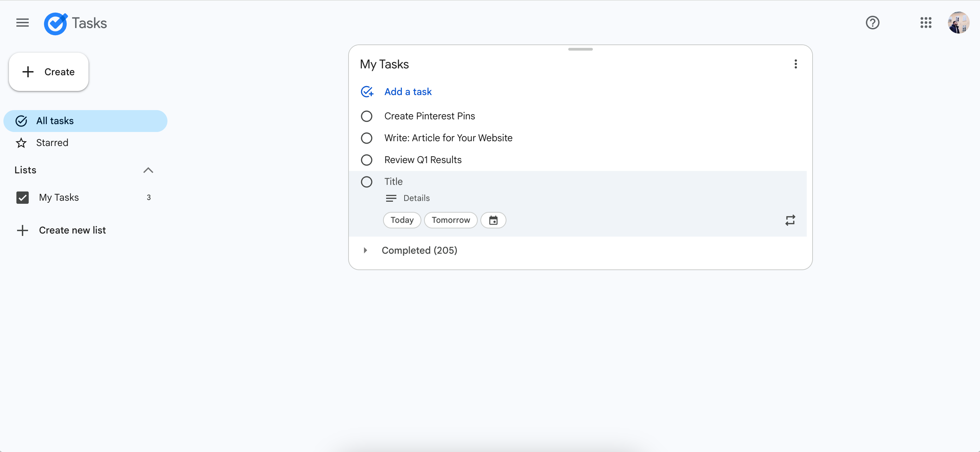This screenshot has height=452, width=980.
Task: Open the calendar date picker chip
Action: [x=493, y=220]
